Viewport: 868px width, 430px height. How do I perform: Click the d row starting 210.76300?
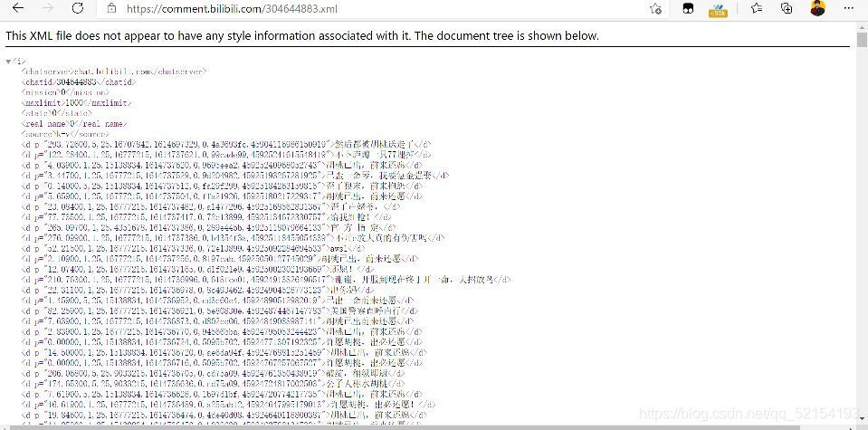click(266, 280)
